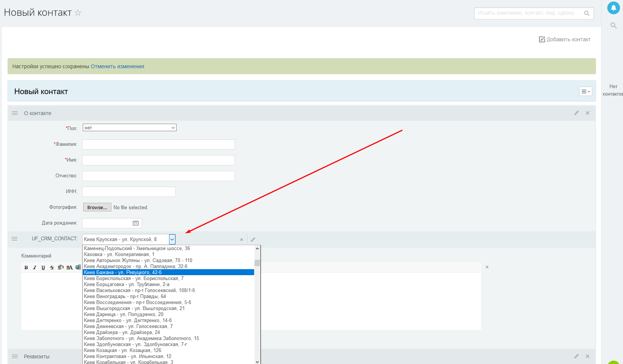Open the Пол dropdown
This screenshot has height=364, width=623.
click(129, 128)
